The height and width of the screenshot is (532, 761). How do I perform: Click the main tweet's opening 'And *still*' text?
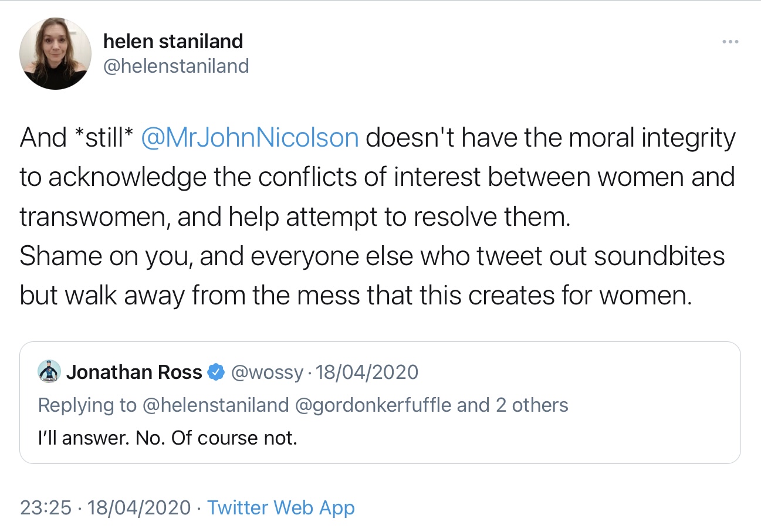[76, 138]
